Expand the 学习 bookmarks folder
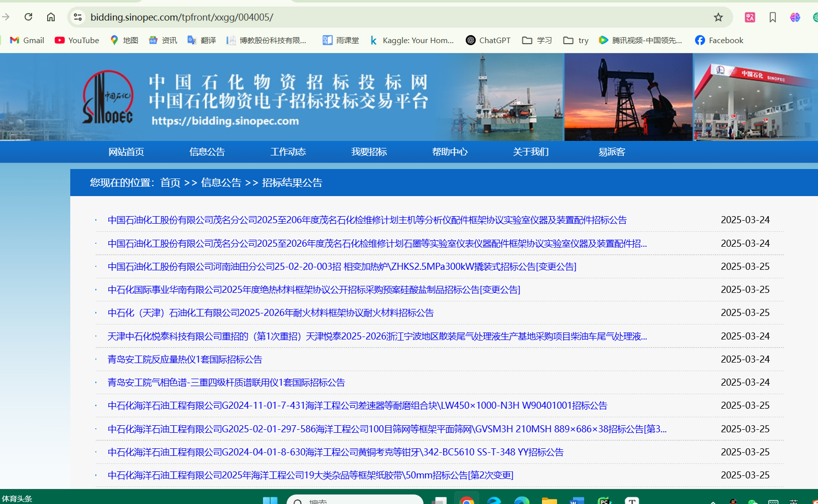The height and width of the screenshot is (504, 818). pos(537,40)
